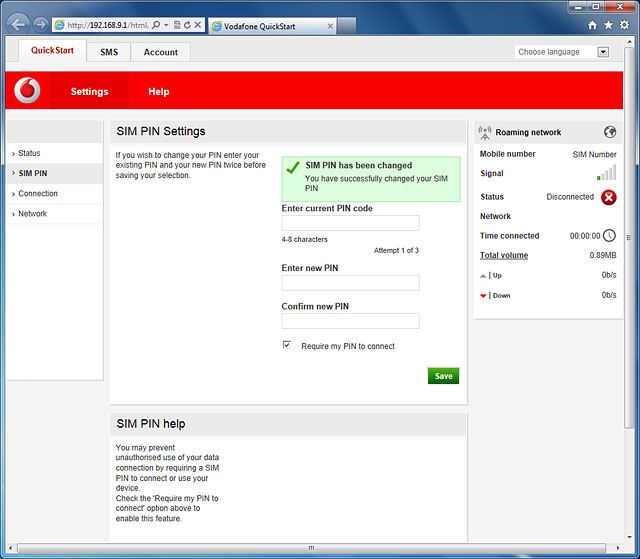Screen dimensions: 640x559
Task: Click the browser back arrow button
Action: coord(17,23)
